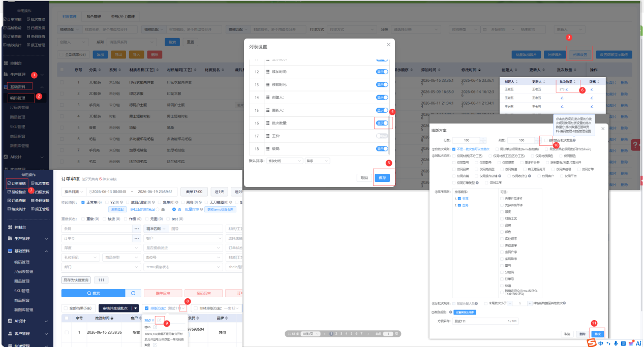
Task: Open 绩效统计 shortcut in the order review window
Action: pyautogui.click(x=16, y=209)
